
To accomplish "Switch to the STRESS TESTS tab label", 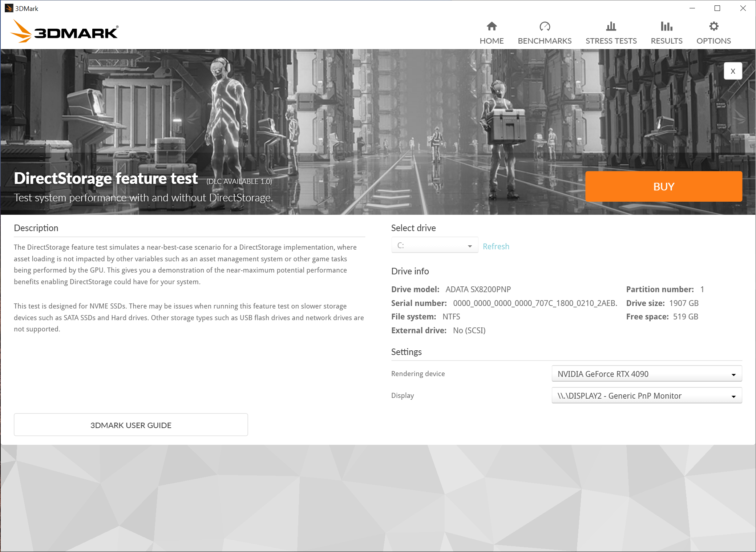I will pyautogui.click(x=611, y=41).
